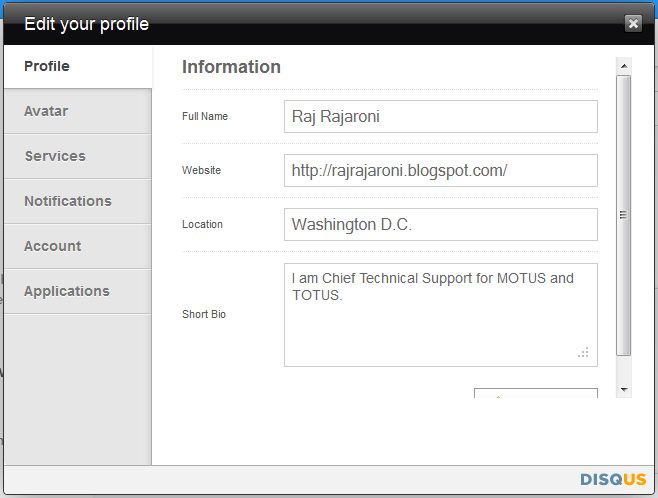Click inside the Short Bio text area

pos(441,315)
